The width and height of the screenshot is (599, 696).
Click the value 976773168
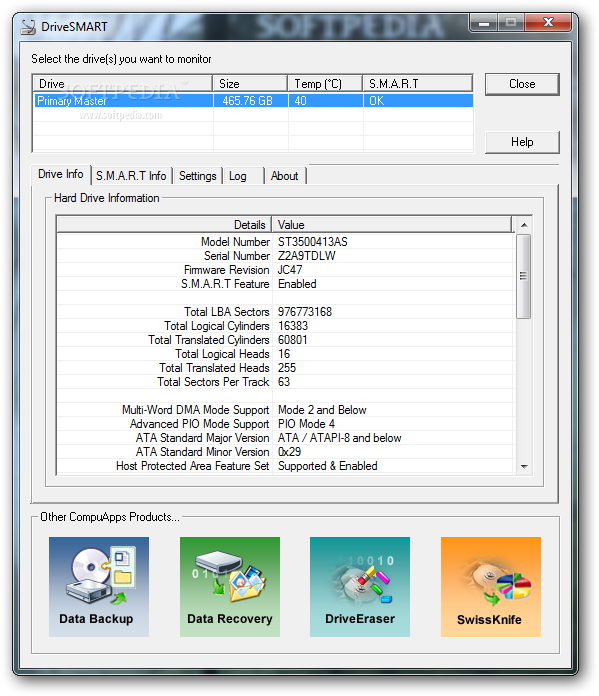point(305,312)
